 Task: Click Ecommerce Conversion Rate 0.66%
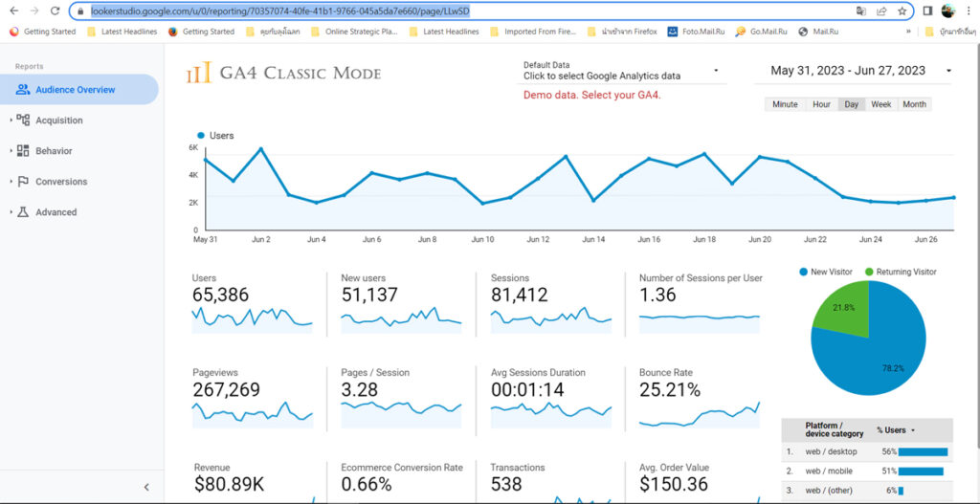(x=401, y=481)
